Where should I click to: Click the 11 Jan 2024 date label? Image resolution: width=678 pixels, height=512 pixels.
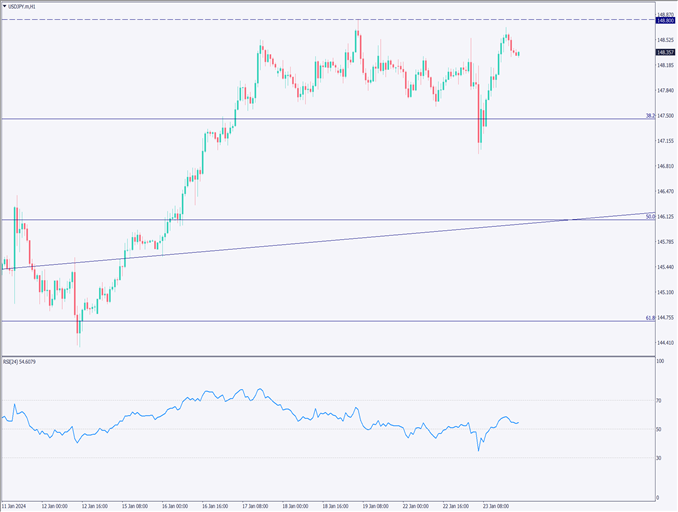pos(17,506)
